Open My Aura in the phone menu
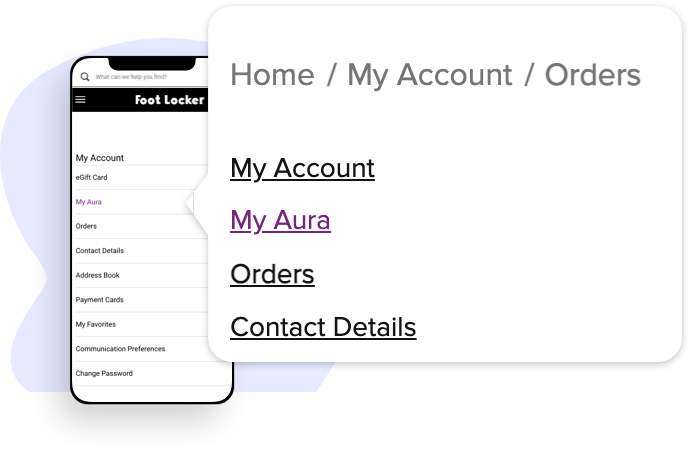Viewport: 690px width, 456px height. click(89, 202)
